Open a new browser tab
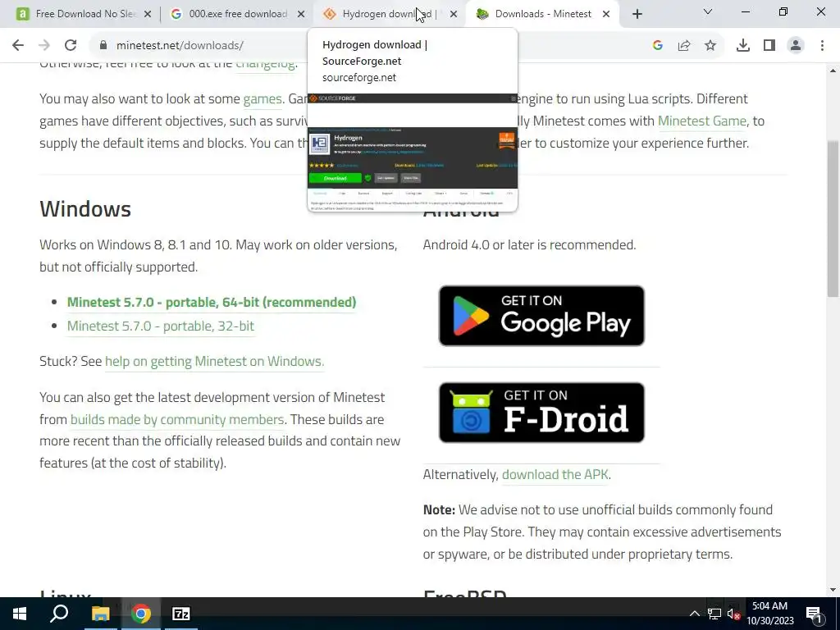Screen dimensions: 840x630 tap(637, 14)
